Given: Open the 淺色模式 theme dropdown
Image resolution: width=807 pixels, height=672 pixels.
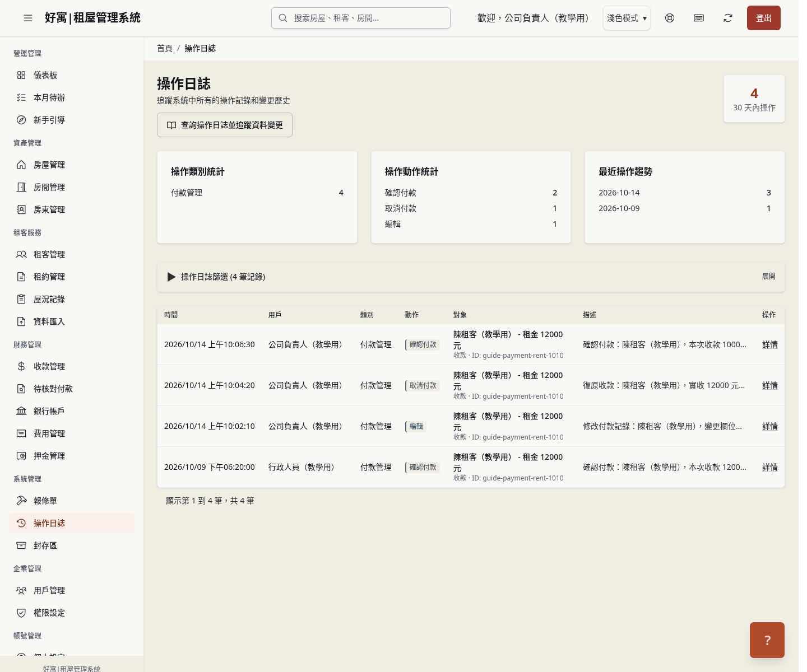Looking at the screenshot, I should 627,18.
